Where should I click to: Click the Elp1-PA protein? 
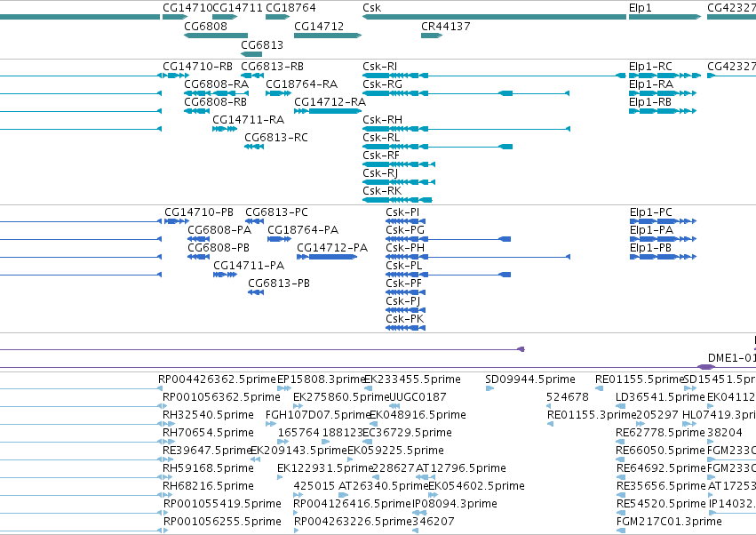point(664,239)
